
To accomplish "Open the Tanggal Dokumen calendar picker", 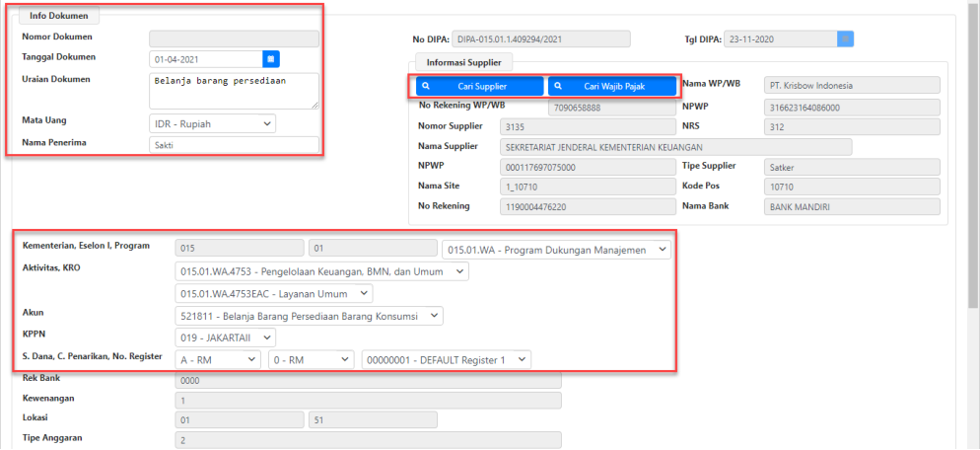I will pos(271,59).
